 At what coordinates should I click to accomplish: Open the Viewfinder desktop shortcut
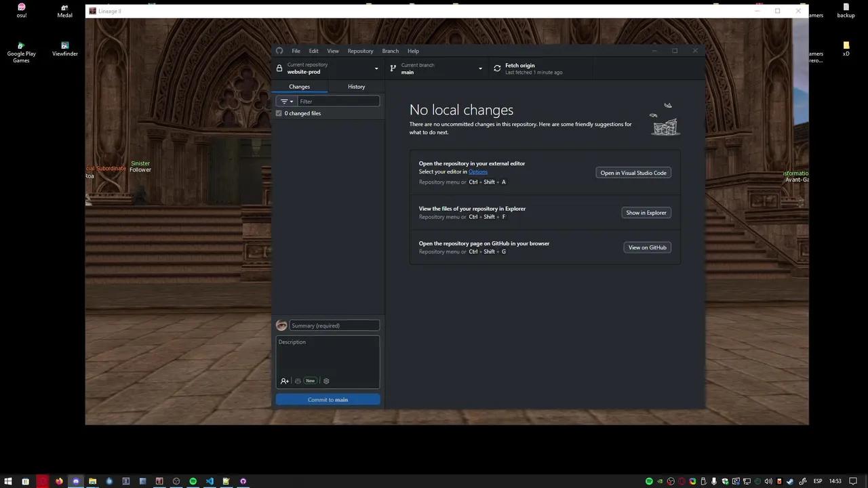65,49
